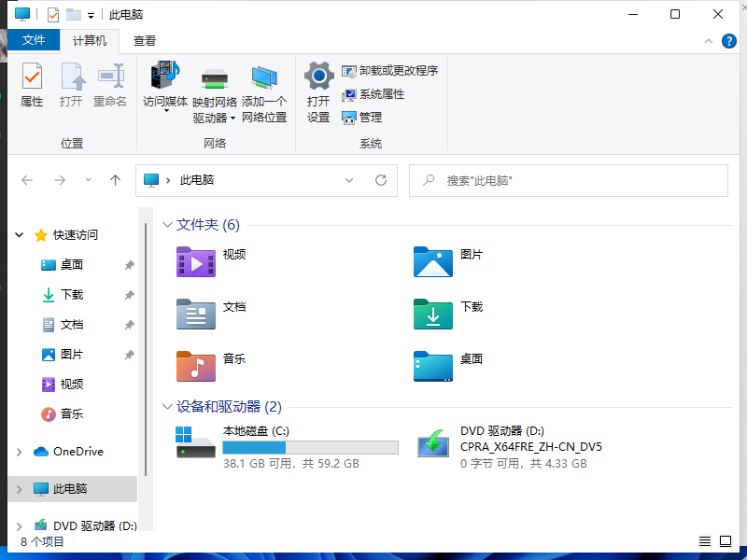Switch to large icons view at bottom right
Image resolution: width=747 pixels, height=560 pixels.
(726, 540)
